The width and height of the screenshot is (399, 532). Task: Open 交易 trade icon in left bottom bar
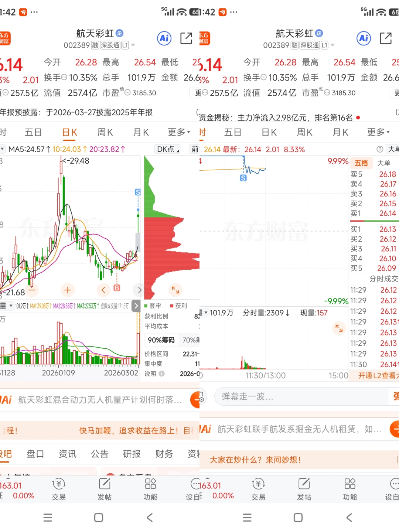(x=59, y=489)
